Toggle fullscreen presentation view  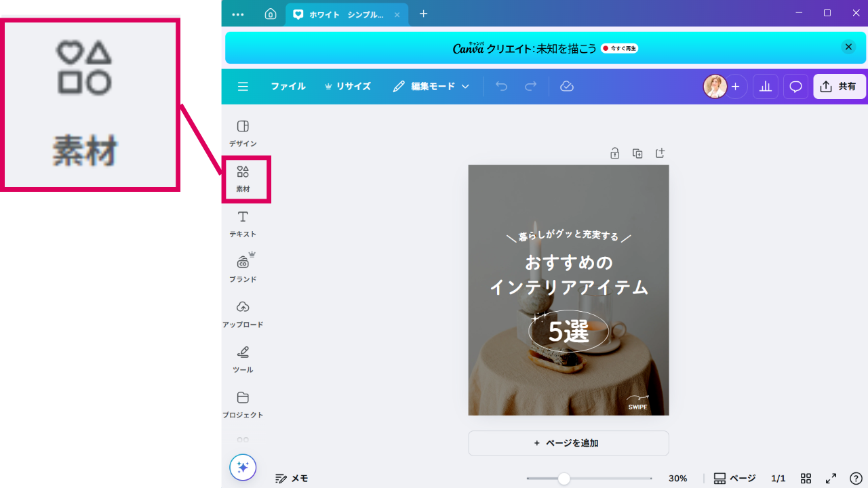tap(831, 479)
